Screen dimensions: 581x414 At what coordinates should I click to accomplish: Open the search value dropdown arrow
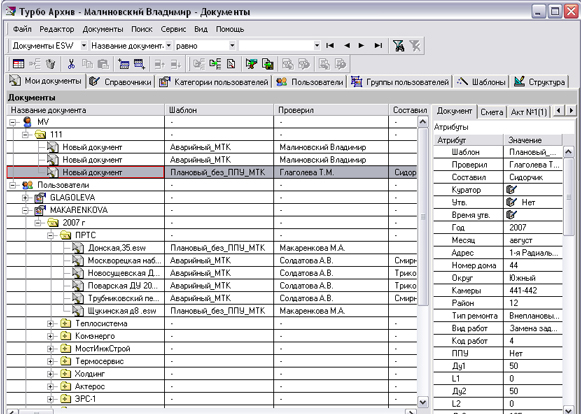click(x=317, y=46)
